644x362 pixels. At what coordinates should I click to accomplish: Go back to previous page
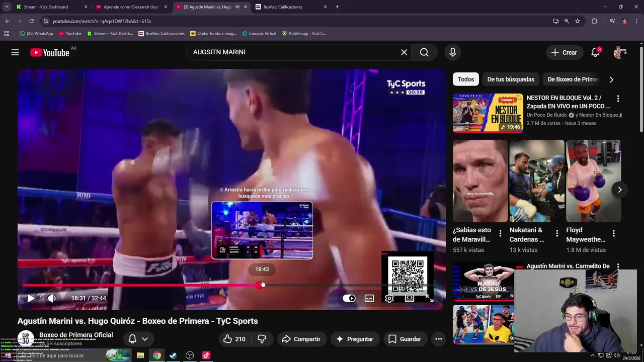7,21
